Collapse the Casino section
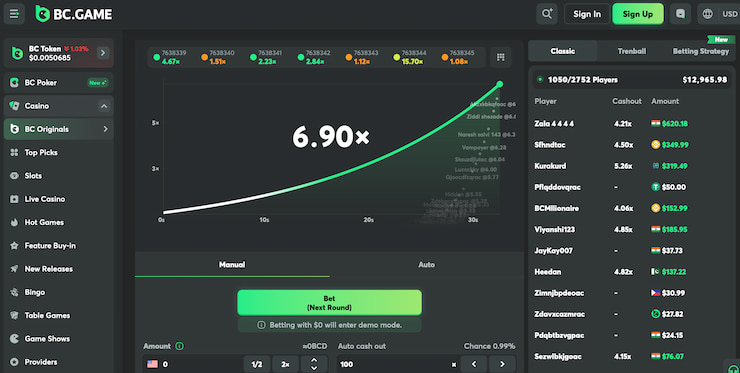Screen dimensions: 740x373 (104, 106)
